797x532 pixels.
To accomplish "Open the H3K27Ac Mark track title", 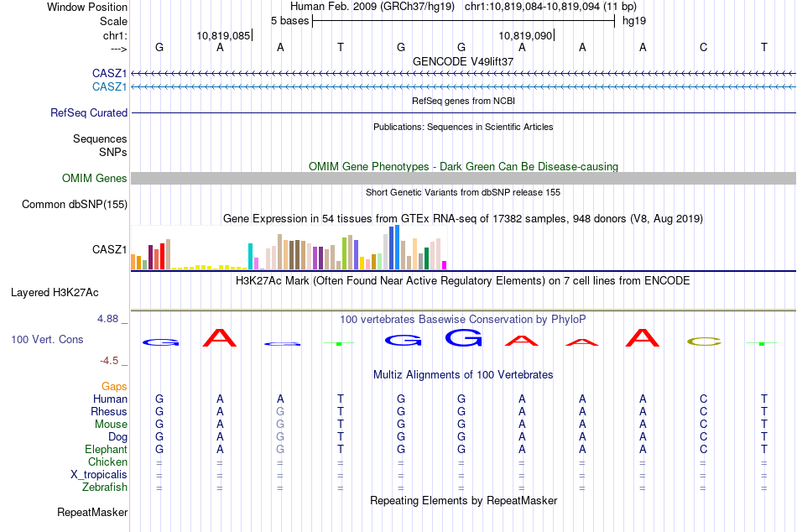I will [463, 281].
